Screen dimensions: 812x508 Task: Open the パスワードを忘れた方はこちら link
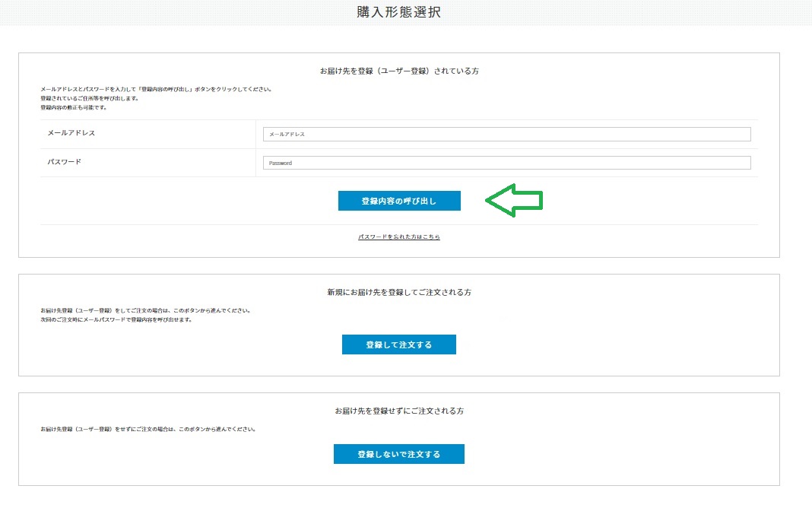[x=399, y=237]
